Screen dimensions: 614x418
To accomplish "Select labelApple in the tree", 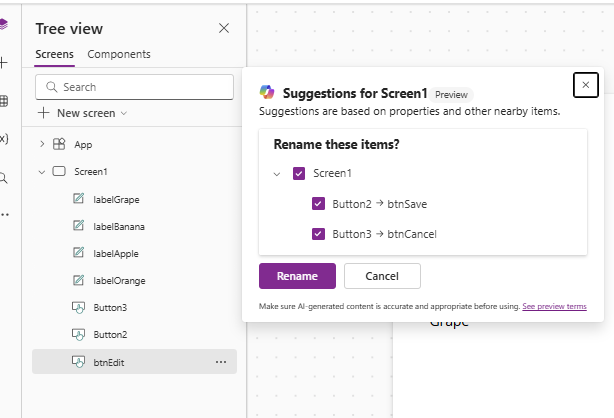I will [x=116, y=253].
